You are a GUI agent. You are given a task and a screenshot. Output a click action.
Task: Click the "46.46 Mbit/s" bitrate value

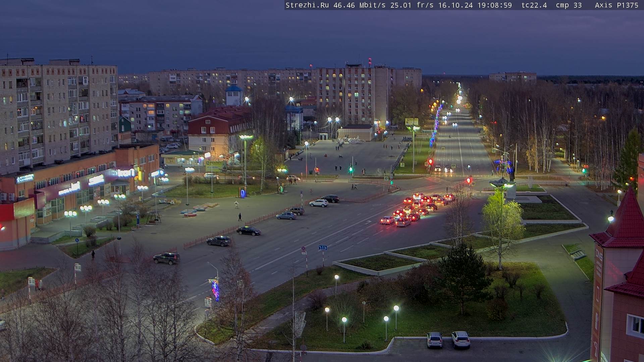coord(359,5)
